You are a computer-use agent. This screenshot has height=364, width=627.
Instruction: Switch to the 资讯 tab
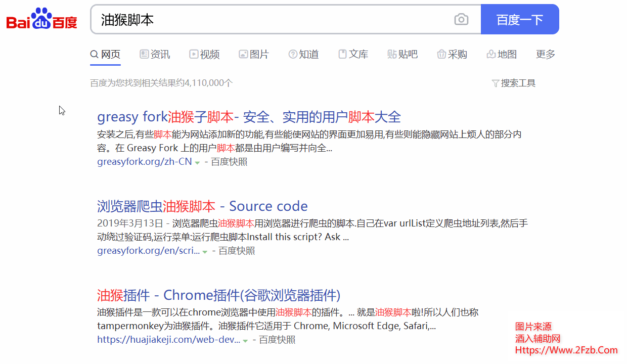pos(155,54)
